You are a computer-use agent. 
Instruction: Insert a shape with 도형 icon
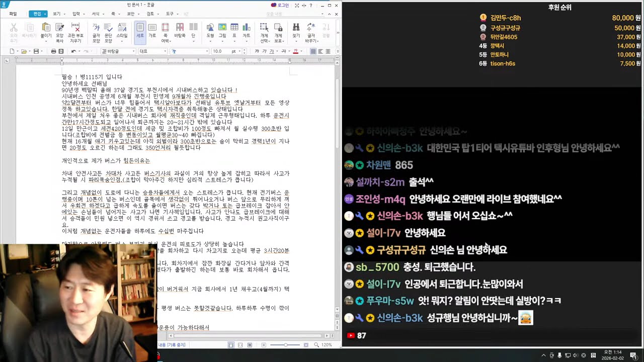coord(210,27)
